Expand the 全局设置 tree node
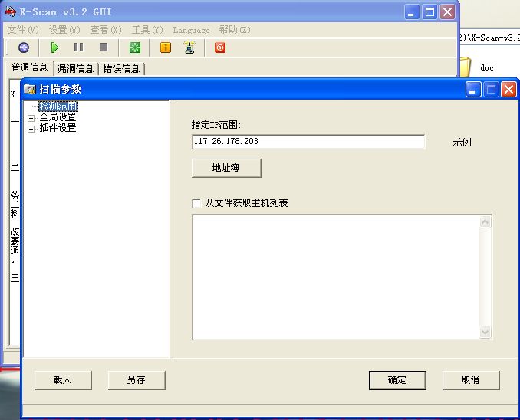Screen dimensions: 520x420 coord(31,118)
